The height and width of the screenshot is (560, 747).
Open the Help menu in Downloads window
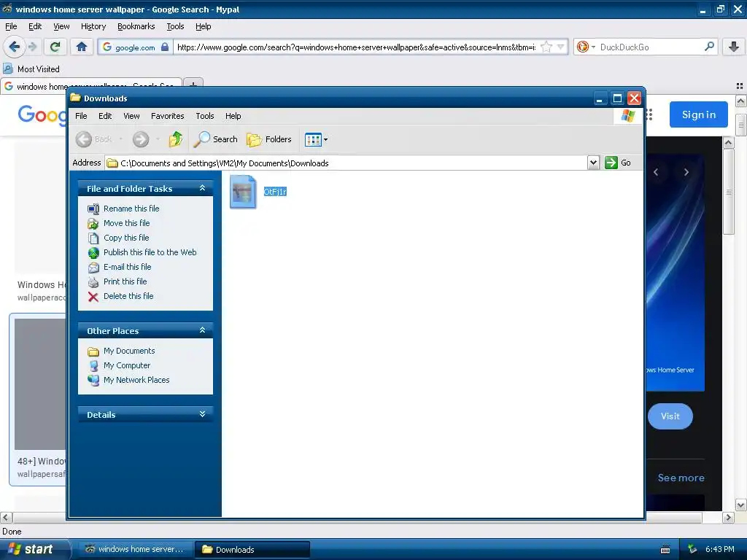point(233,116)
